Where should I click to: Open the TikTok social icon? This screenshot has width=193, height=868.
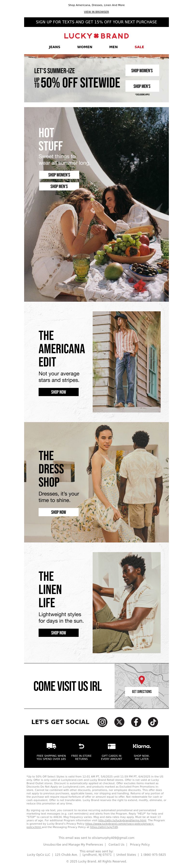(x=153, y=722)
